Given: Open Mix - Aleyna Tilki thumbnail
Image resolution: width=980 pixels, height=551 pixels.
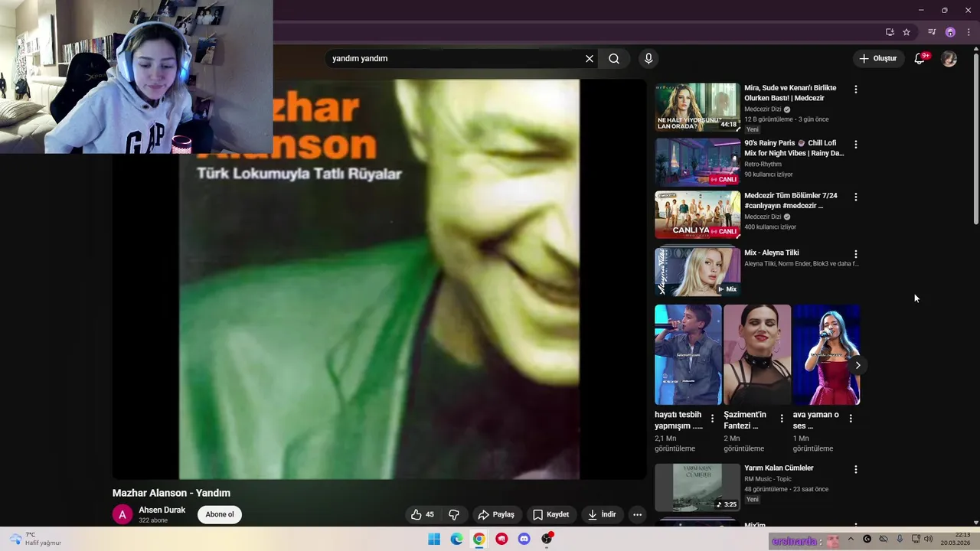Looking at the screenshot, I should coord(697,272).
